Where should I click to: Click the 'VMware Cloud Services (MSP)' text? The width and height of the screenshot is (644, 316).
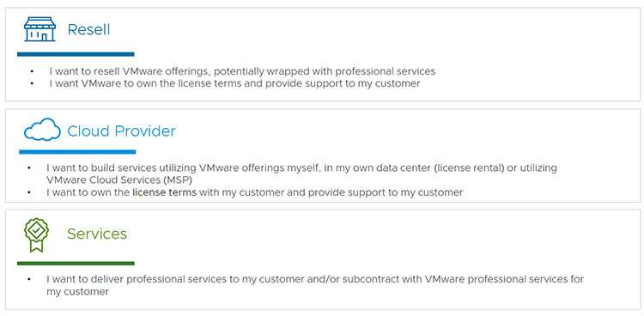[x=119, y=180]
